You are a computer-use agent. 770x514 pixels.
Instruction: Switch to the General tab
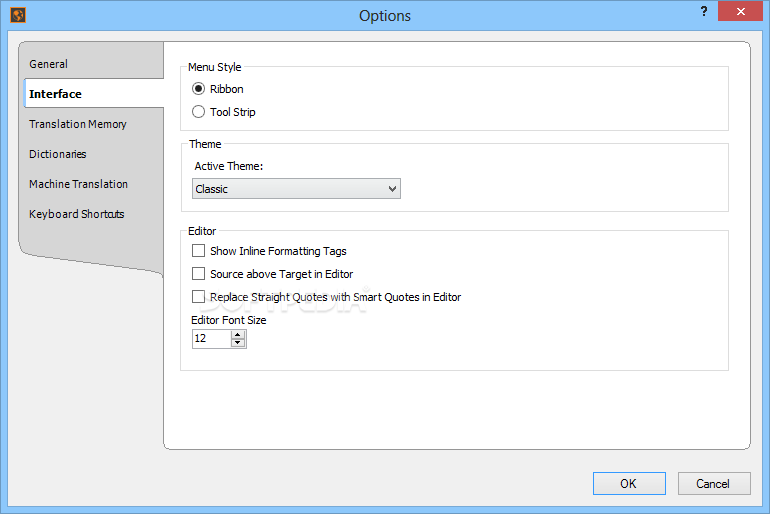point(49,64)
